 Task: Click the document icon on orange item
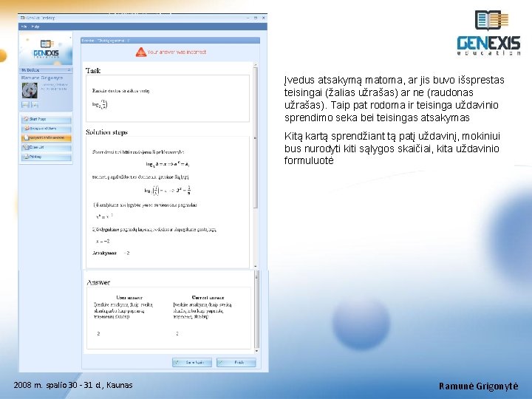pyautogui.click(x=27, y=137)
